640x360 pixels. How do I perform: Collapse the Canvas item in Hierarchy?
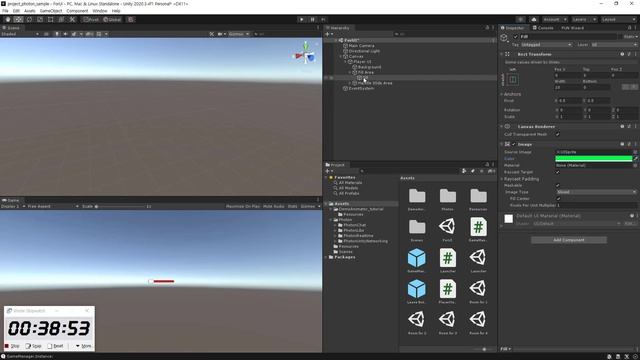341,56
